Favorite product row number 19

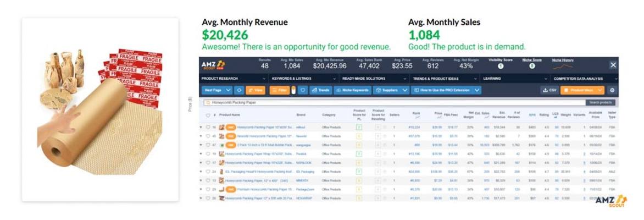[x=208, y=154]
